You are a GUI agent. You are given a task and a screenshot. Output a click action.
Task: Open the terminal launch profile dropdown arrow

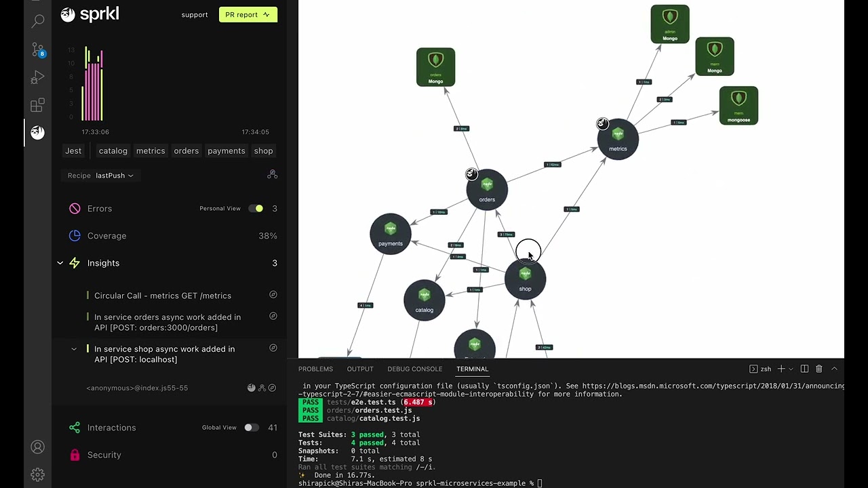pos(791,369)
